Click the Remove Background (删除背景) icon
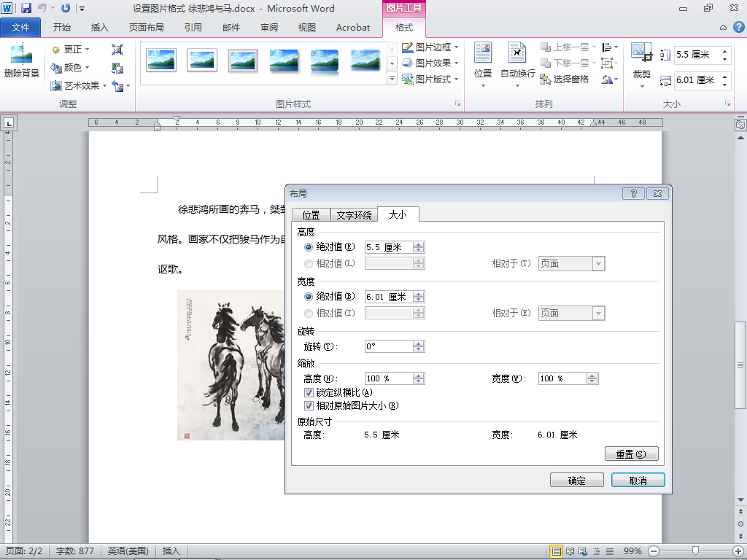The image size is (747, 560). point(21,61)
